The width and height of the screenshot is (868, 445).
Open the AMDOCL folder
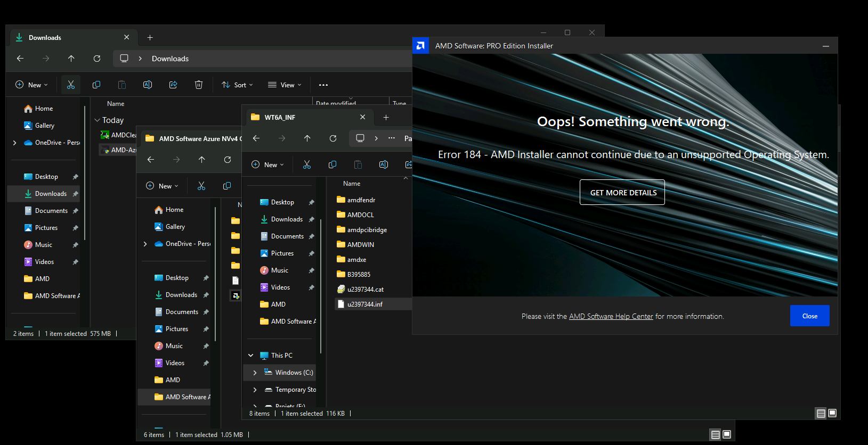[355, 215]
